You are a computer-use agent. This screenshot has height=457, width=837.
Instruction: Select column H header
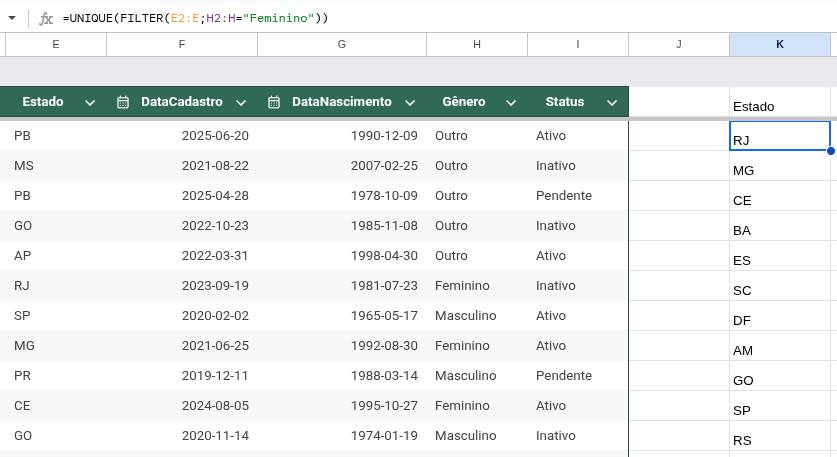click(x=477, y=44)
